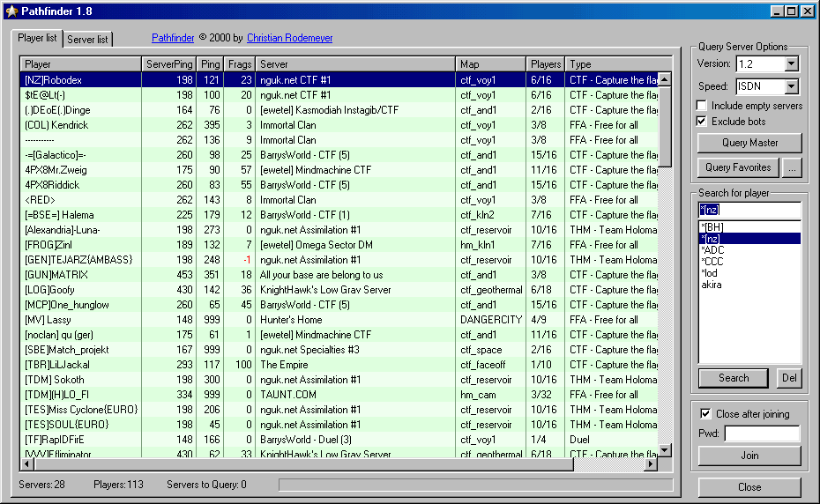Viewport: 820px width, 504px height.
Task: Open the ellipsis button beside Query Favorites
Action: (793, 167)
